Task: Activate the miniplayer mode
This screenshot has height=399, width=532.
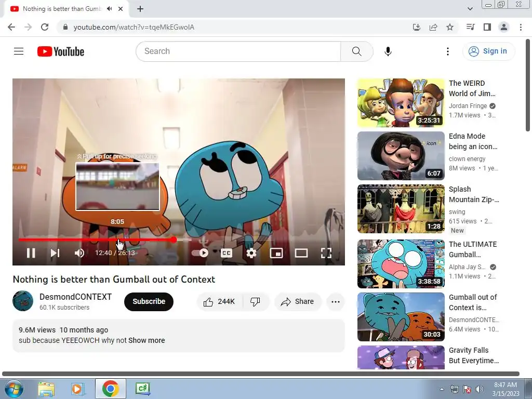Action: tap(276, 253)
